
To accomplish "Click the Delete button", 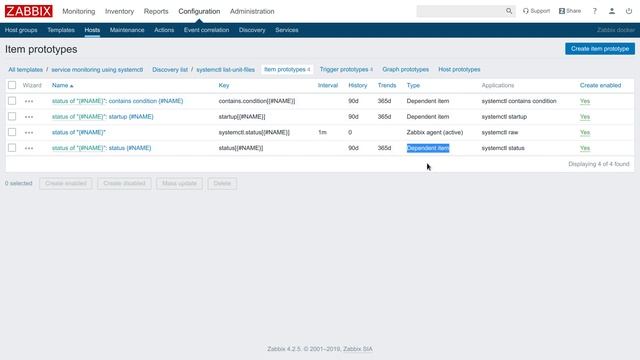I will [x=222, y=183].
